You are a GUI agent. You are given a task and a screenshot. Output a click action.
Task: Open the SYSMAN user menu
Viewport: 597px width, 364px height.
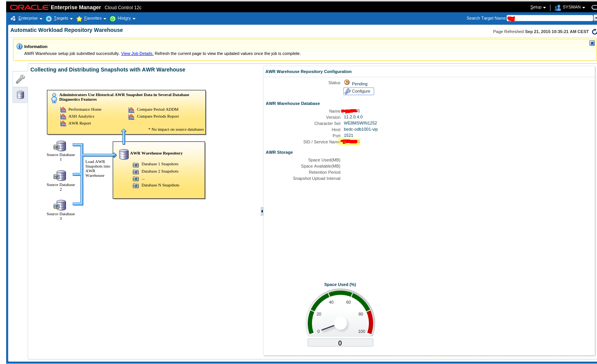click(x=574, y=7)
